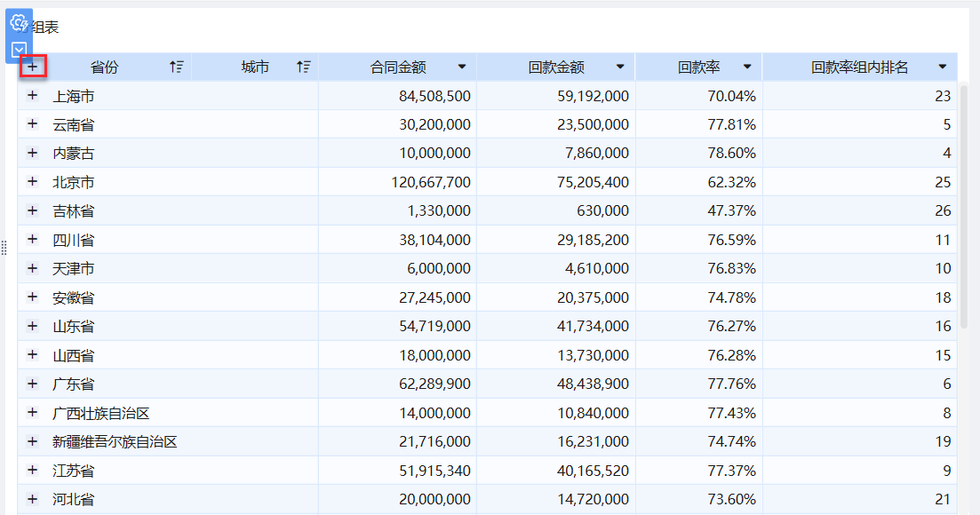
Task: Click the down-chevron box icon below the gear
Action: point(19,50)
